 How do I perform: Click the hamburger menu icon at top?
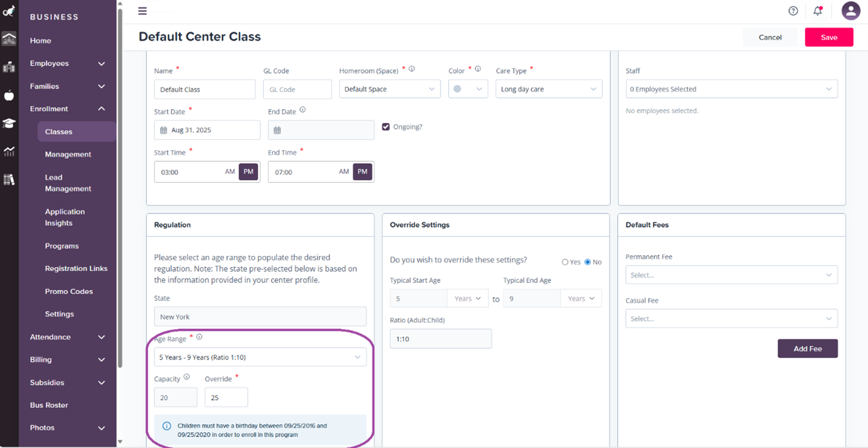(x=142, y=11)
